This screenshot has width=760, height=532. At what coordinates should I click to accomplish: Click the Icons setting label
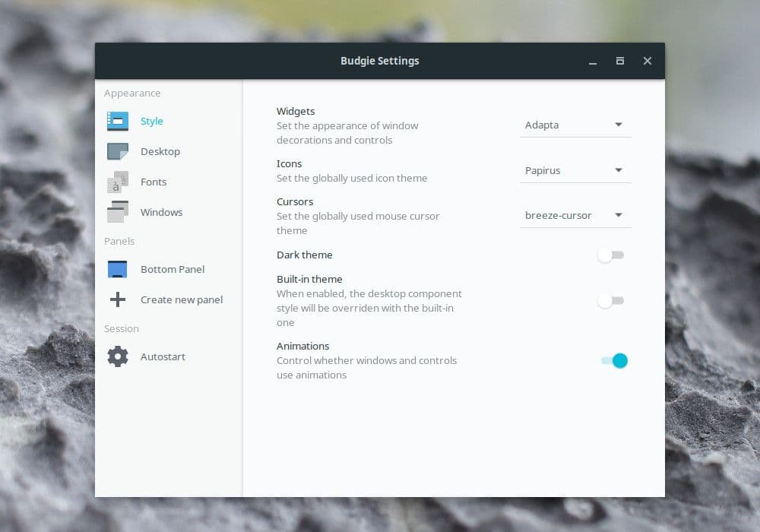click(290, 163)
